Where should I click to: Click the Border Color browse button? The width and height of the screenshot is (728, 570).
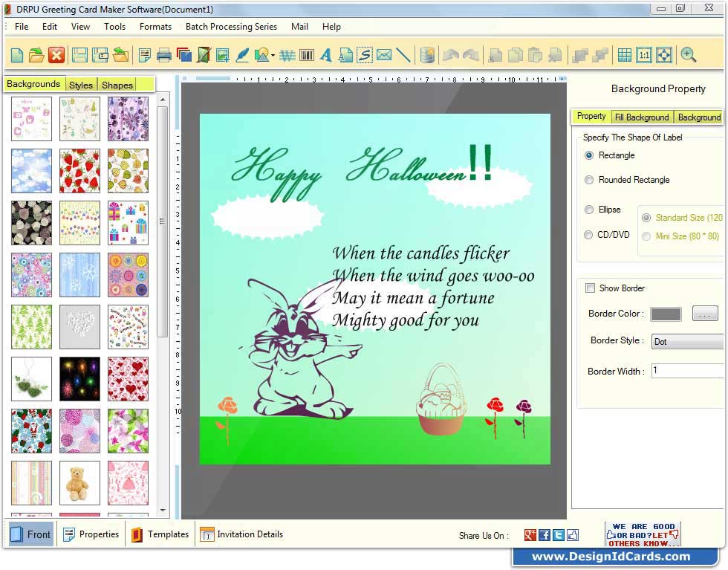coord(704,314)
